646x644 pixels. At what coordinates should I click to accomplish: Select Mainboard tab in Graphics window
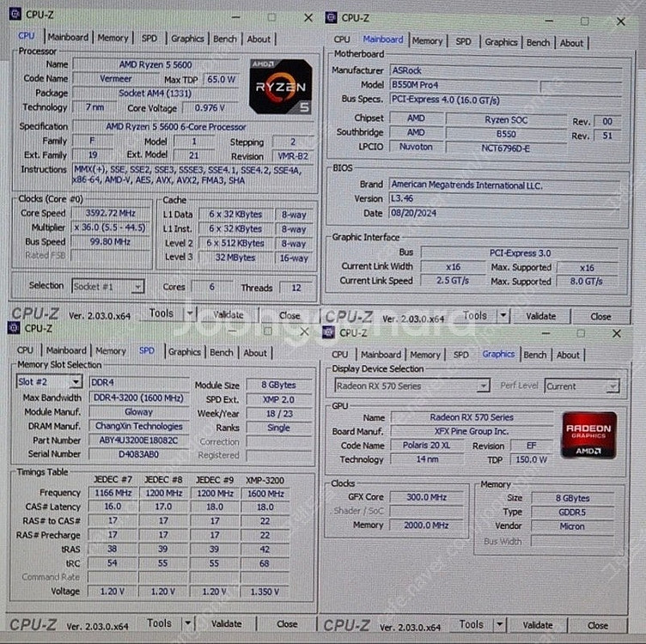point(381,355)
